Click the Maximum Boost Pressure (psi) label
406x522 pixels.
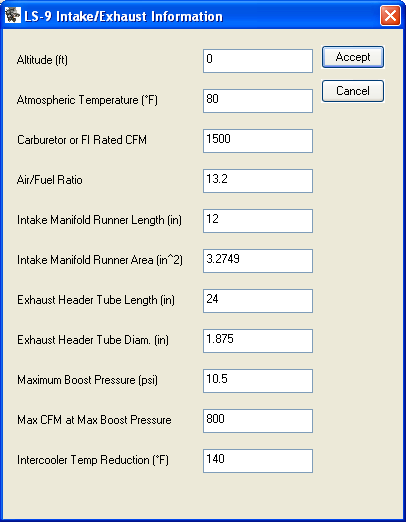pos(87,380)
